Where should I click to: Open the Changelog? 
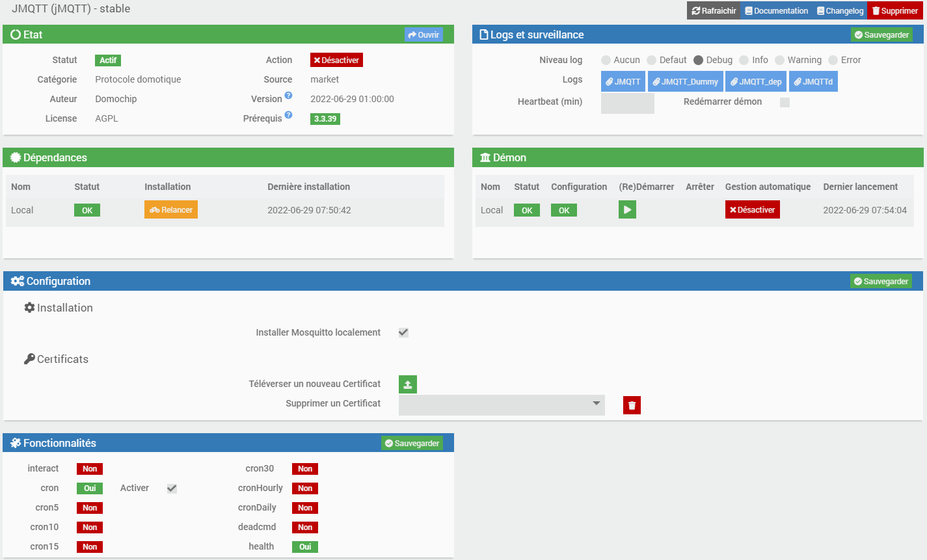click(840, 10)
